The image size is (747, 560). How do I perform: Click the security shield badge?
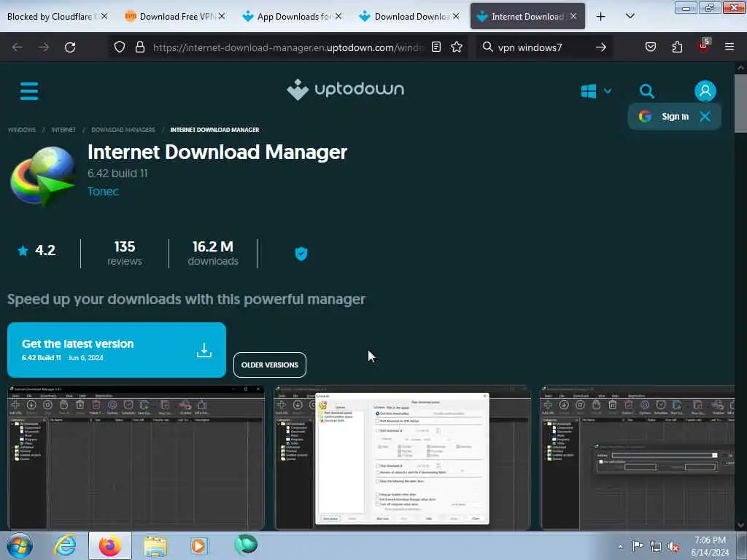(301, 253)
